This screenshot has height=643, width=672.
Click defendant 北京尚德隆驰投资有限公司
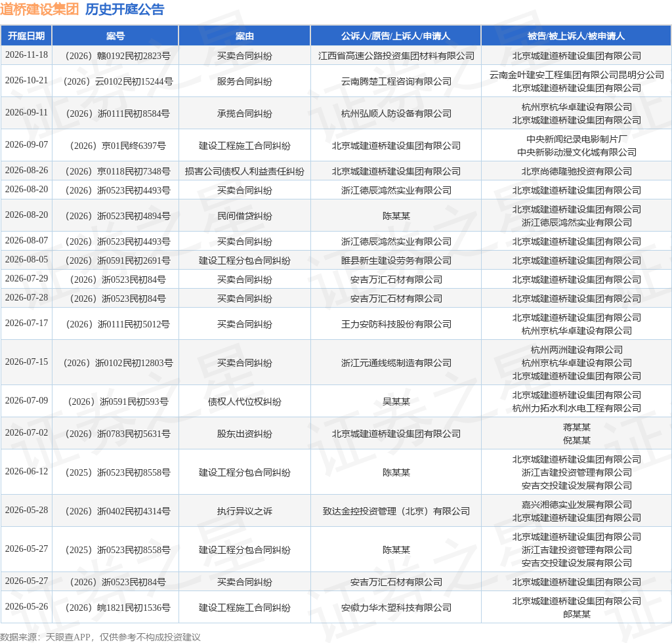point(576,171)
